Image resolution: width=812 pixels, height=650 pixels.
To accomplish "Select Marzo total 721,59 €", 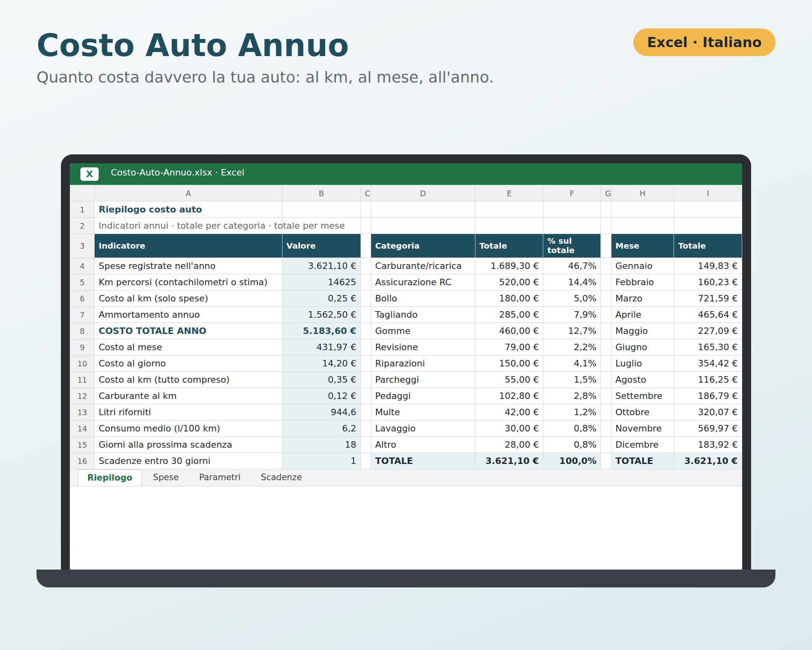I will point(708,299).
